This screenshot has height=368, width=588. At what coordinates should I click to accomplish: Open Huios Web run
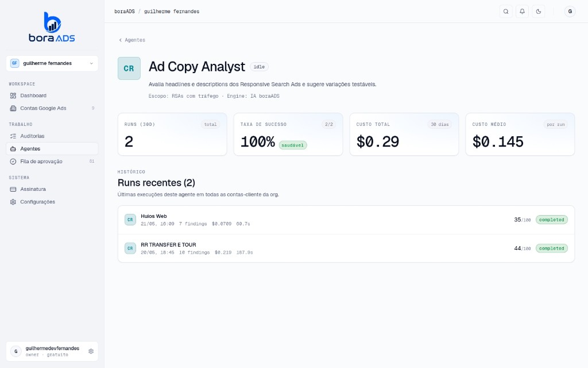coord(346,220)
